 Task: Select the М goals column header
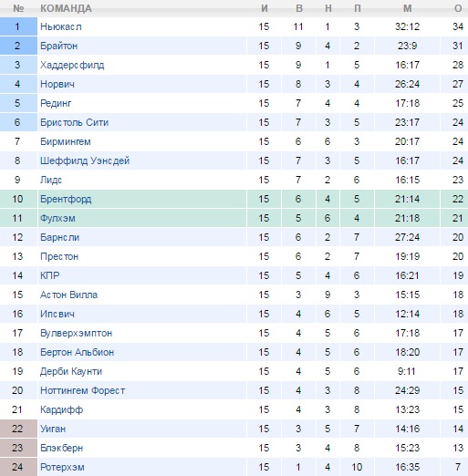point(408,8)
